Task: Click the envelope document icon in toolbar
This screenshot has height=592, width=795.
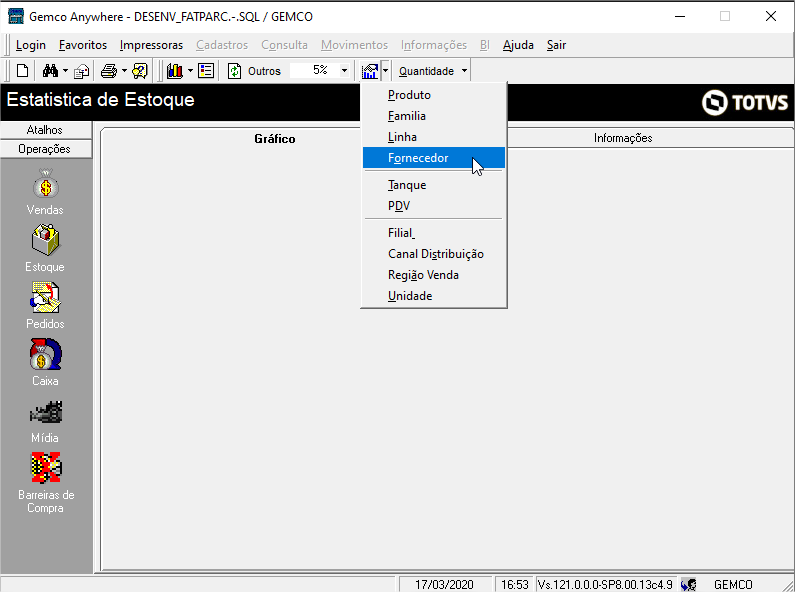Action: tap(81, 71)
